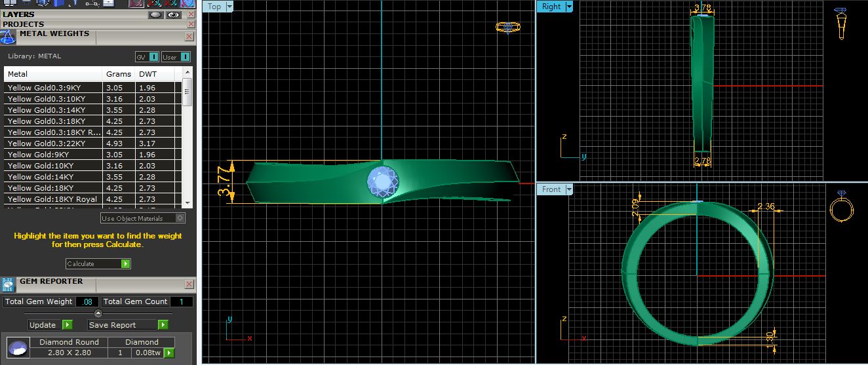Viewport: 868px width, 365px height.
Task: Click the Update button
Action: point(50,325)
